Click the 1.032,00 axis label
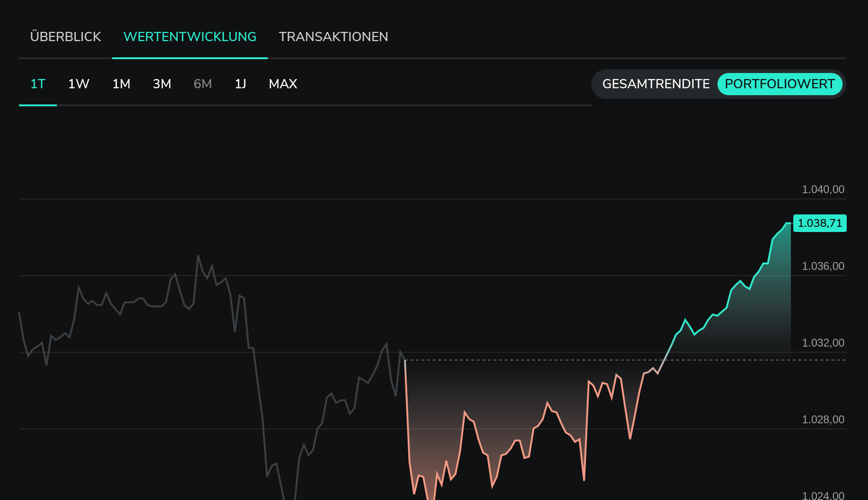This screenshot has height=500, width=868. [823, 343]
